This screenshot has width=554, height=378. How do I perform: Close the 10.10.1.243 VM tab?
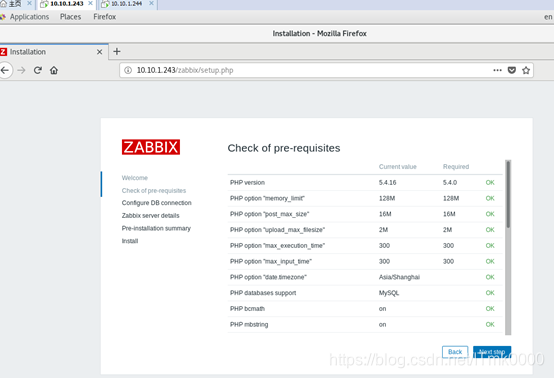point(90,4)
